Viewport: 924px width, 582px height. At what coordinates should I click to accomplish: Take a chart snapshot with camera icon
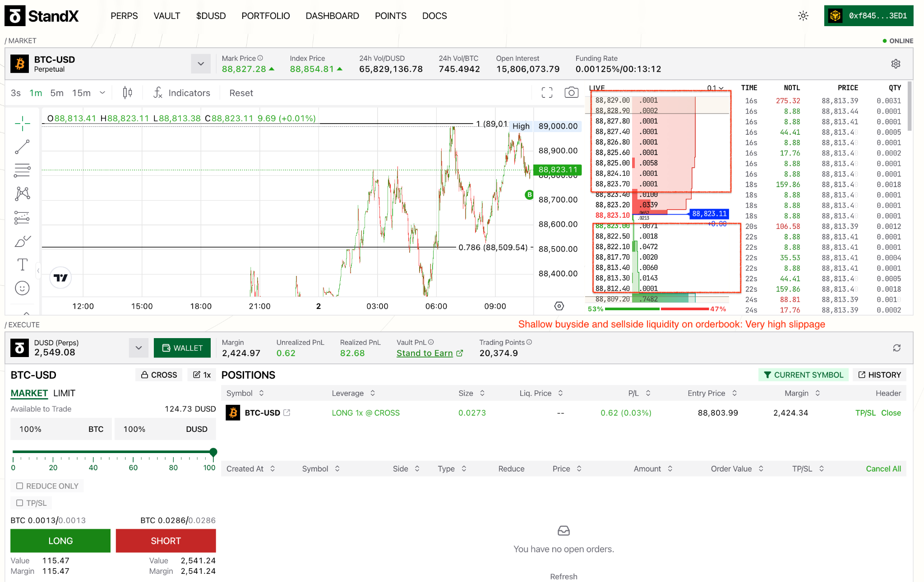[571, 93]
